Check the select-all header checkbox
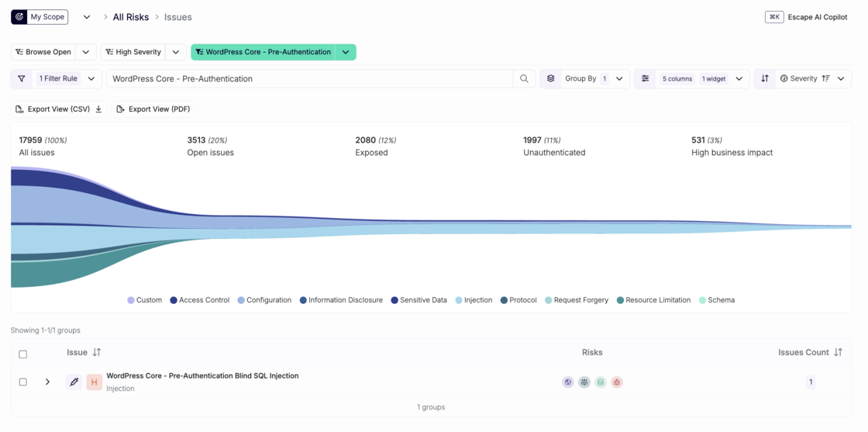868x432 pixels. [x=22, y=354]
